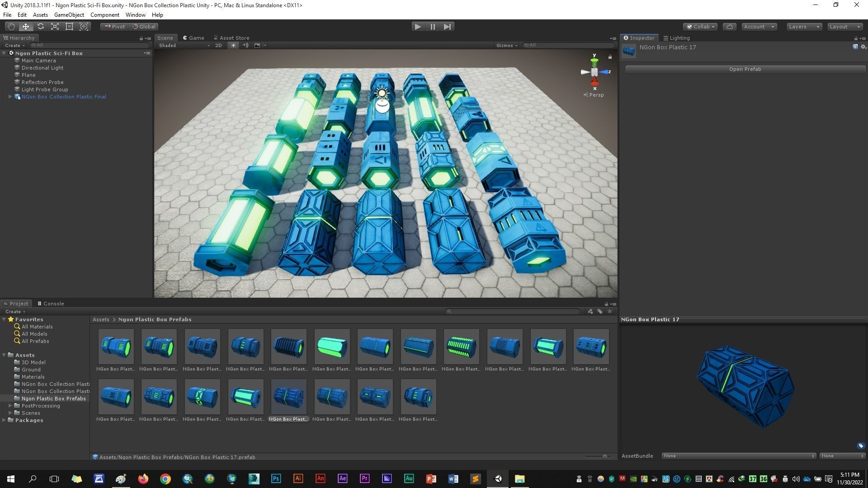Click the Step frame button

coord(447,27)
